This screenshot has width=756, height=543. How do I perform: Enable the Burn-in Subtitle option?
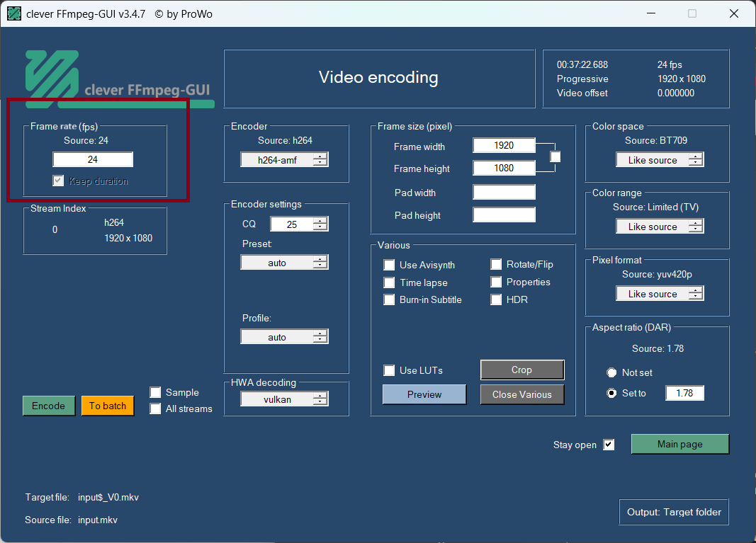click(x=389, y=299)
